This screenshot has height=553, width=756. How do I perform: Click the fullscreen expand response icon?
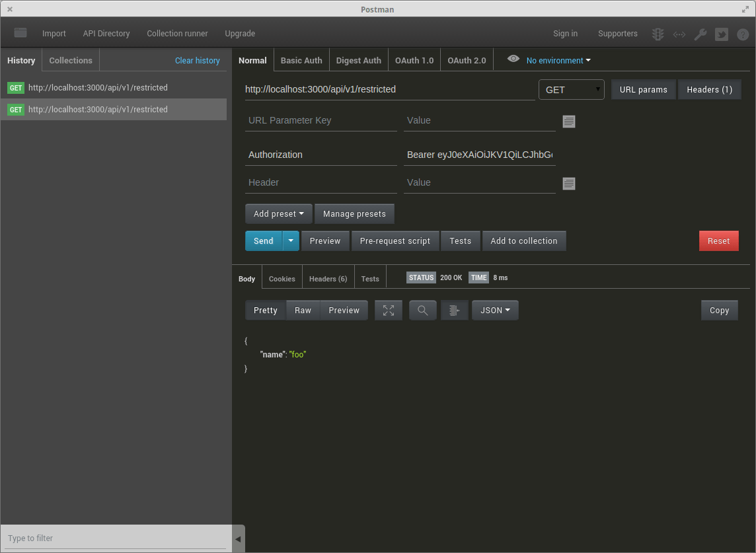pyautogui.click(x=389, y=311)
